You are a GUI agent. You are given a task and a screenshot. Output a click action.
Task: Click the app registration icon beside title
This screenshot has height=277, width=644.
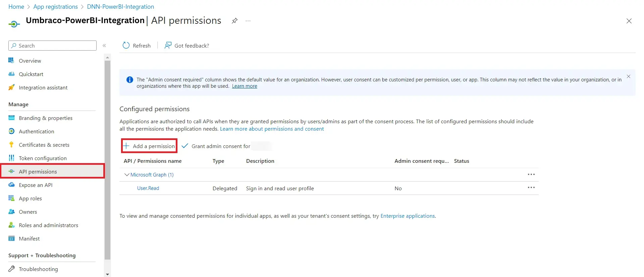tap(14, 24)
